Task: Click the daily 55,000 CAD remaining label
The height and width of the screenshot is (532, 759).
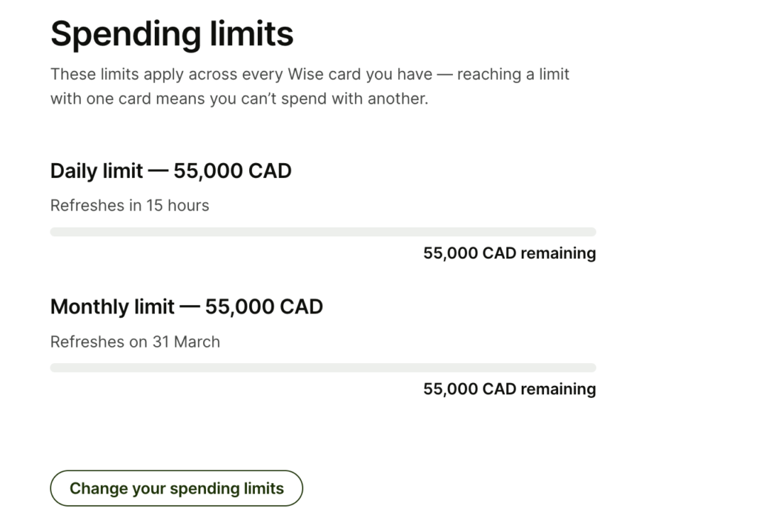Action: [x=510, y=253]
